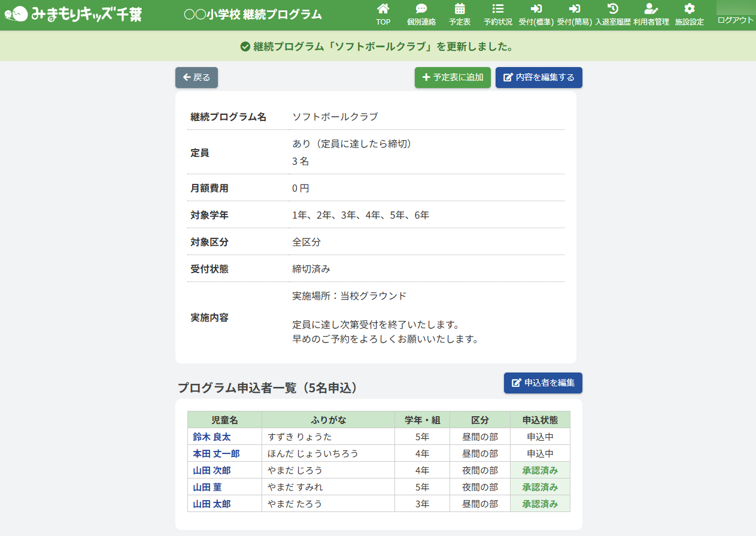Screen dimensions: 756x536
Task: Open 受付(簡易) sign-in icon
Action: 574,9
